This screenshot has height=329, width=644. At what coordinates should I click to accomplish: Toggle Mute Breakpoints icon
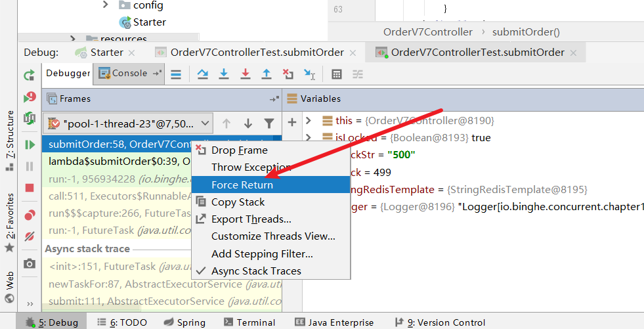tap(30, 236)
